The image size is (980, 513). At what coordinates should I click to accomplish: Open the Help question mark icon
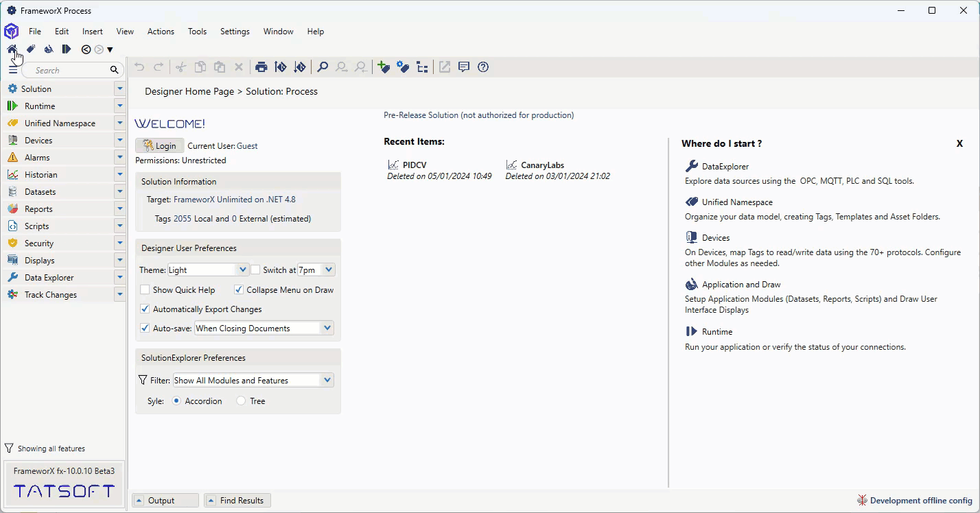tap(483, 67)
